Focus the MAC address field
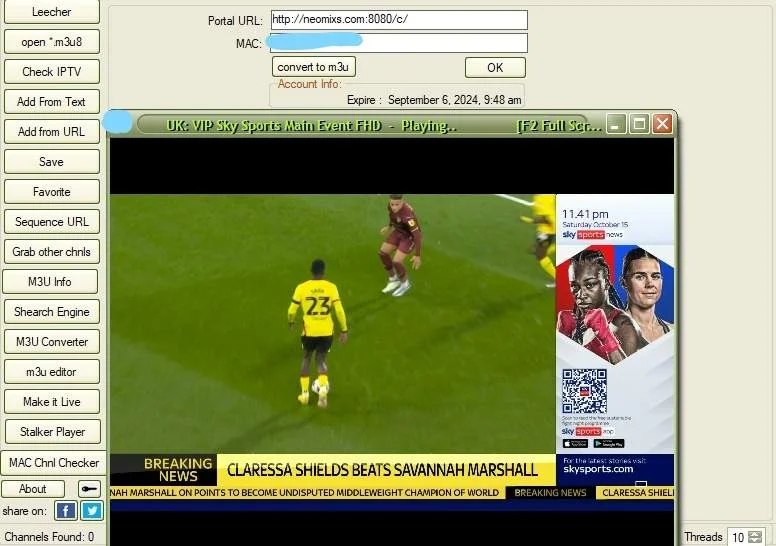The height and width of the screenshot is (546, 776). pos(399,43)
